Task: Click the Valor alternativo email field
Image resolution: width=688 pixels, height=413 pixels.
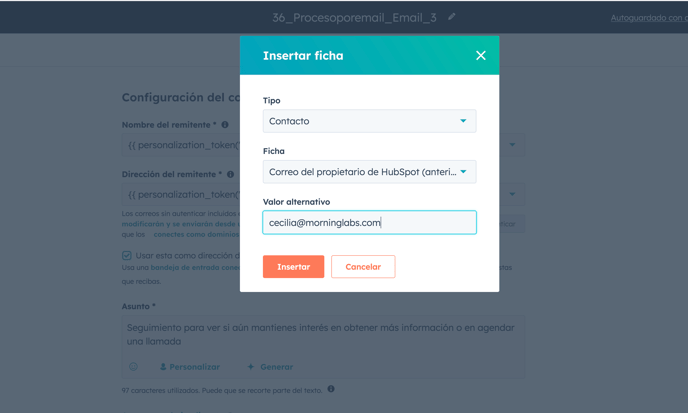Action: pos(369,222)
